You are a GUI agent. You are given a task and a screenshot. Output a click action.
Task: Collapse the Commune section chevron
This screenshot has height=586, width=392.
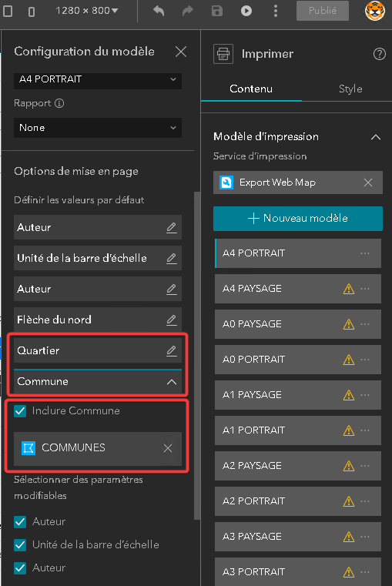coord(172,382)
